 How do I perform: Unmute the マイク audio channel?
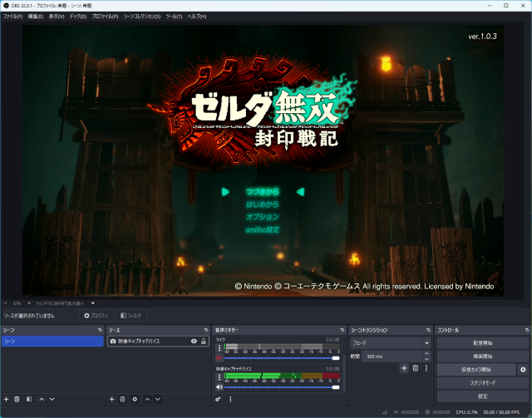[219, 358]
